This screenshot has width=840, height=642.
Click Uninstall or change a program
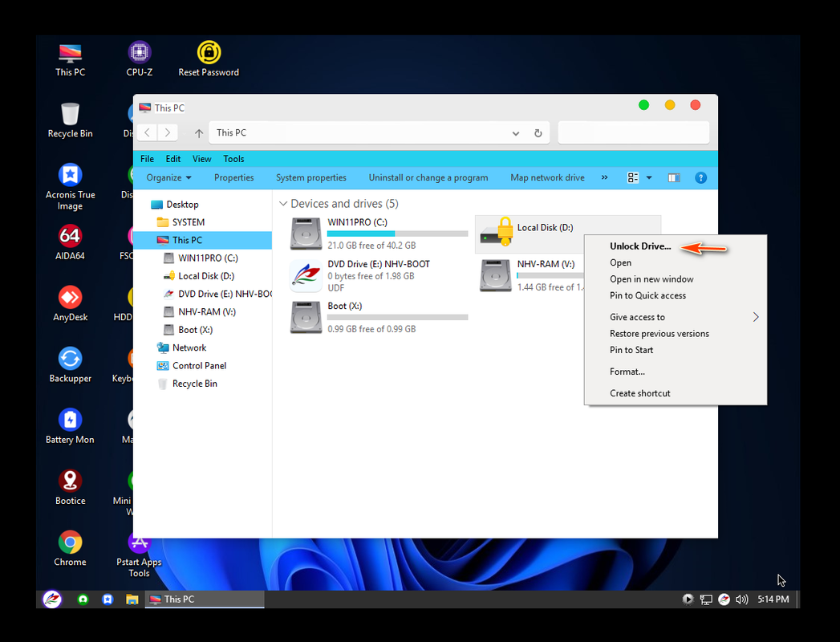pyautogui.click(x=428, y=178)
